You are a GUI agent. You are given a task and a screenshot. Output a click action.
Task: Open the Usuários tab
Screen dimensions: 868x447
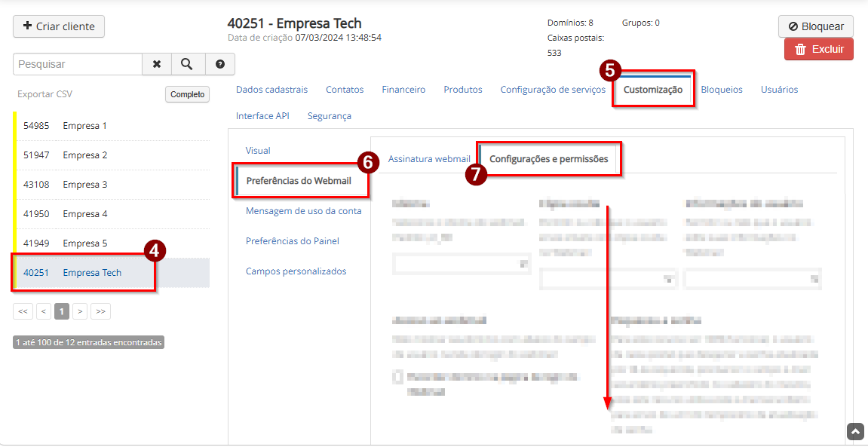(x=780, y=90)
